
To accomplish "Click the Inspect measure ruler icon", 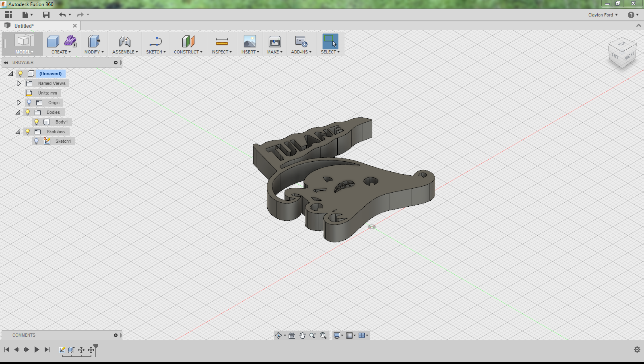I will pyautogui.click(x=222, y=41).
